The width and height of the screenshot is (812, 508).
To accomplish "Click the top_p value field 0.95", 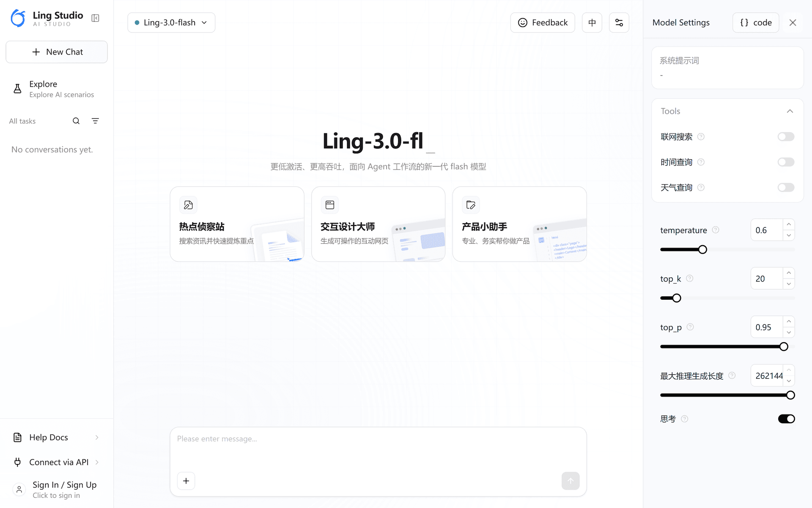I will click(767, 327).
